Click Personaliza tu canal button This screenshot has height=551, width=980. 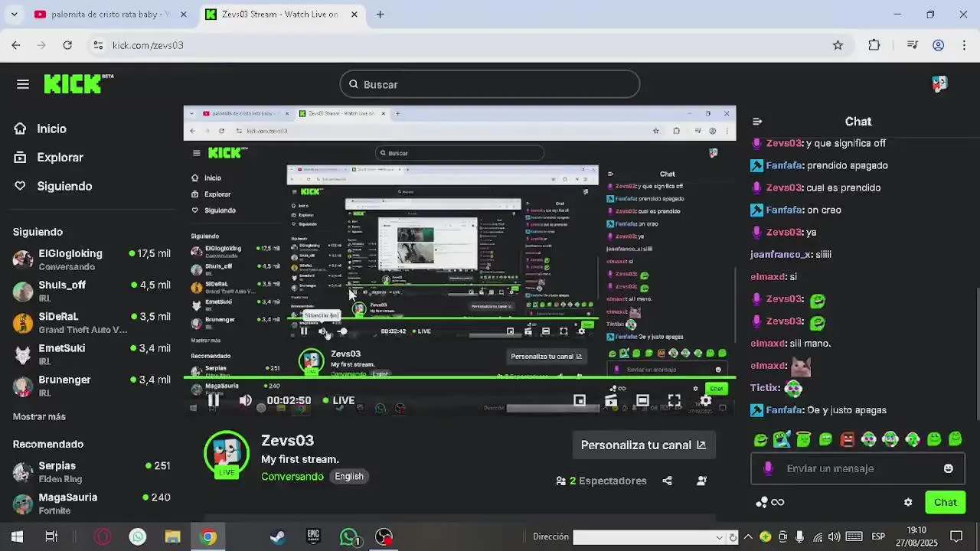(x=644, y=445)
